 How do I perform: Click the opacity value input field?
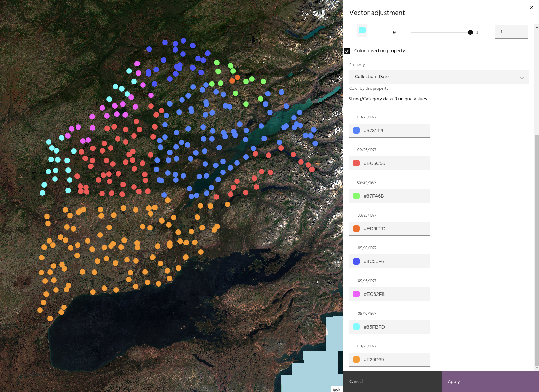pyautogui.click(x=511, y=32)
